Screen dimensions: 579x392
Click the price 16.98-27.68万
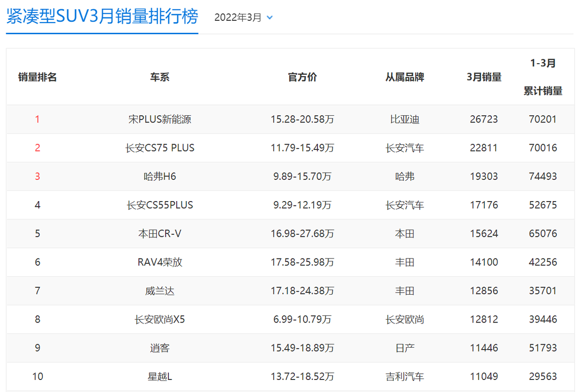point(303,233)
